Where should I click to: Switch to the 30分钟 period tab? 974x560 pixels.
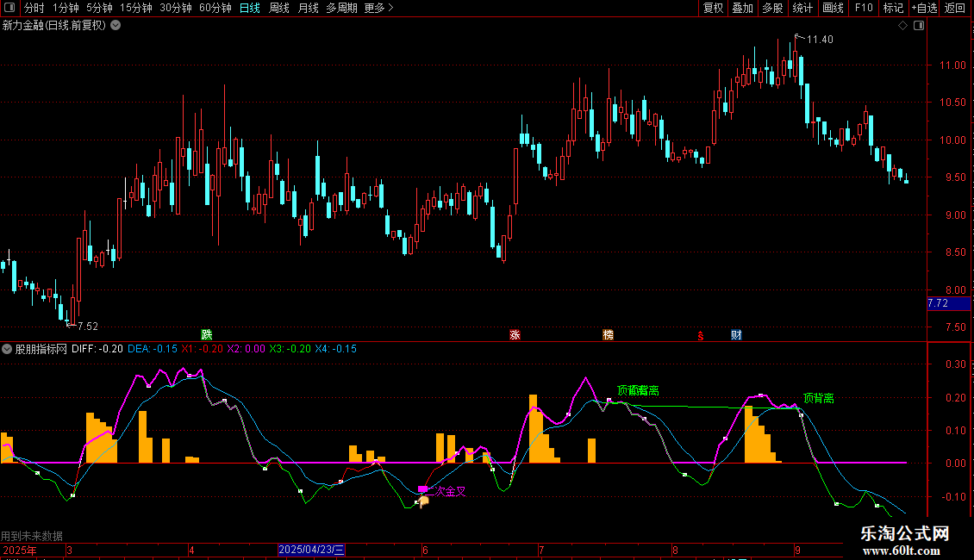176,8
